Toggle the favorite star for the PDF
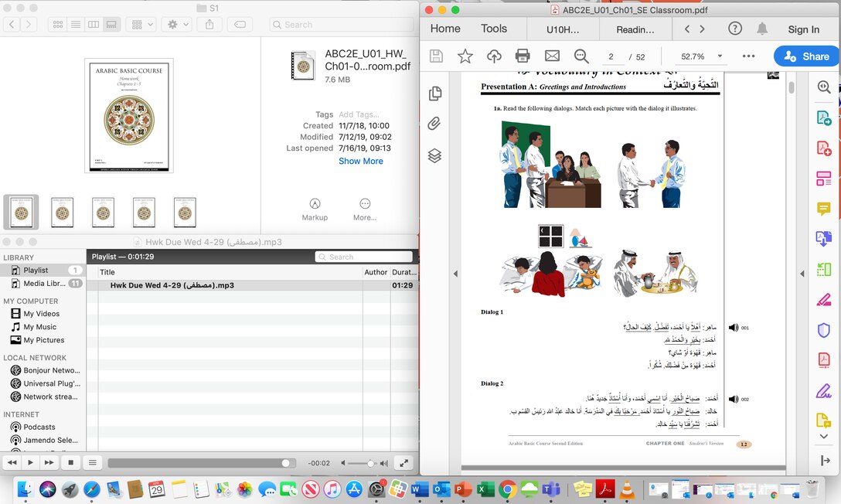 tap(464, 55)
